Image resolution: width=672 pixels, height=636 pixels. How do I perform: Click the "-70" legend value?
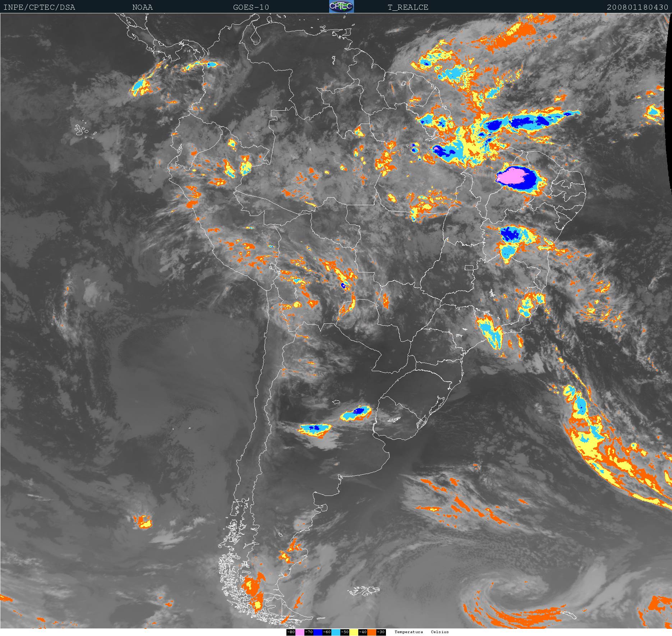(309, 632)
